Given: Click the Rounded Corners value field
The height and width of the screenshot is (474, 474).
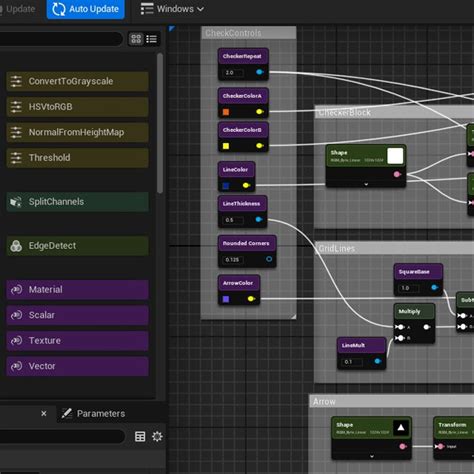Looking at the screenshot, I should [x=233, y=260].
